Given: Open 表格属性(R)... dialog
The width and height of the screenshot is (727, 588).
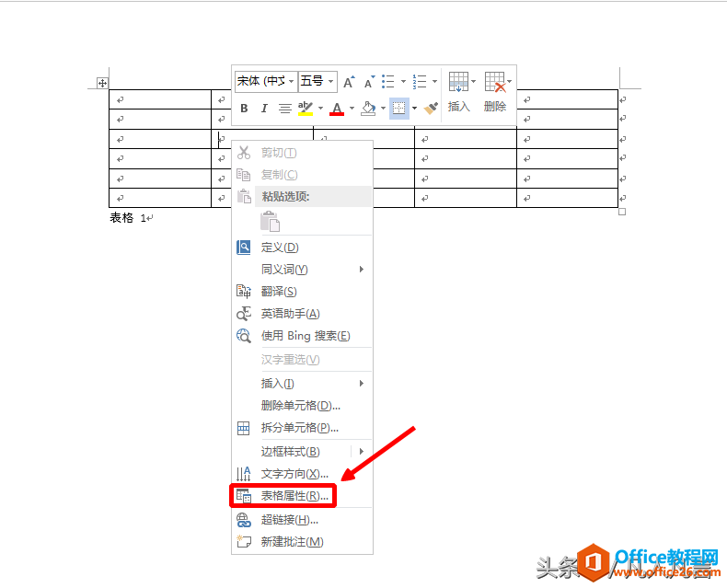Looking at the screenshot, I should (302, 496).
